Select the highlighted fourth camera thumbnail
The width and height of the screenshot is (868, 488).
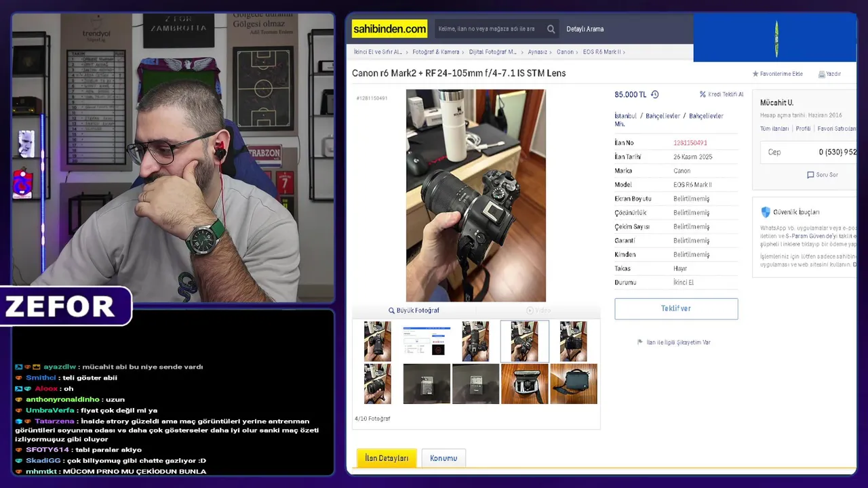[524, 342]
